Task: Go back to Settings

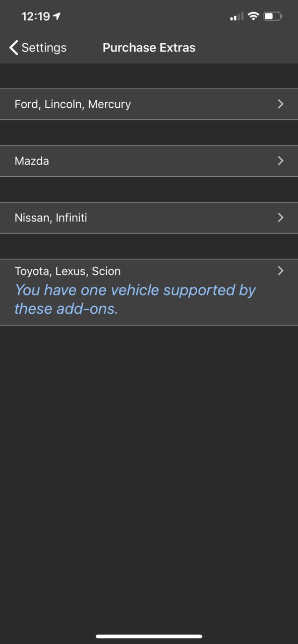Action: [38, 48]
